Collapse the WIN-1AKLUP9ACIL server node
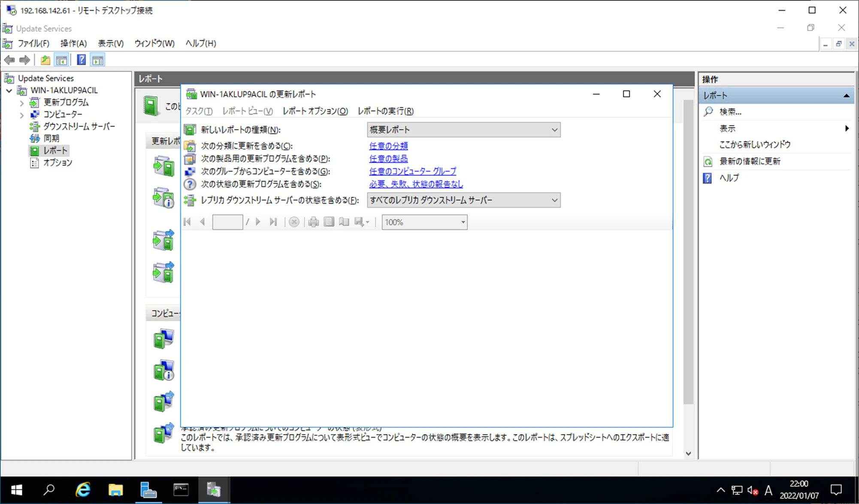This screenshot has width=859, height=504. pyautogui.click(x=9, y=91)
